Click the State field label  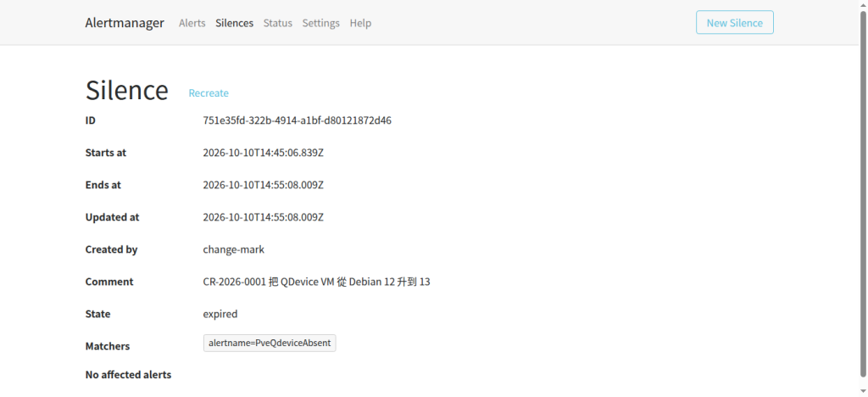coord(97,314)
